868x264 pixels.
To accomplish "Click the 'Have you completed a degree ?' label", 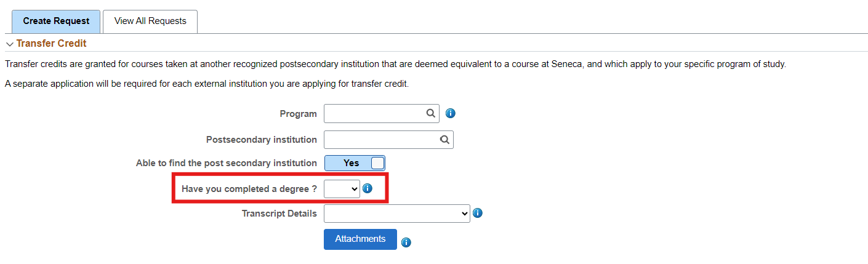I will coord(249,189).
